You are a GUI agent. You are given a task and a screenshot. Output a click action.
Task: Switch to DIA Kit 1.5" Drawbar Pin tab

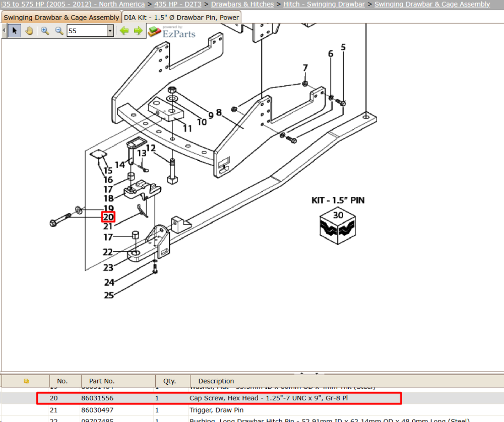coord(181,17)
